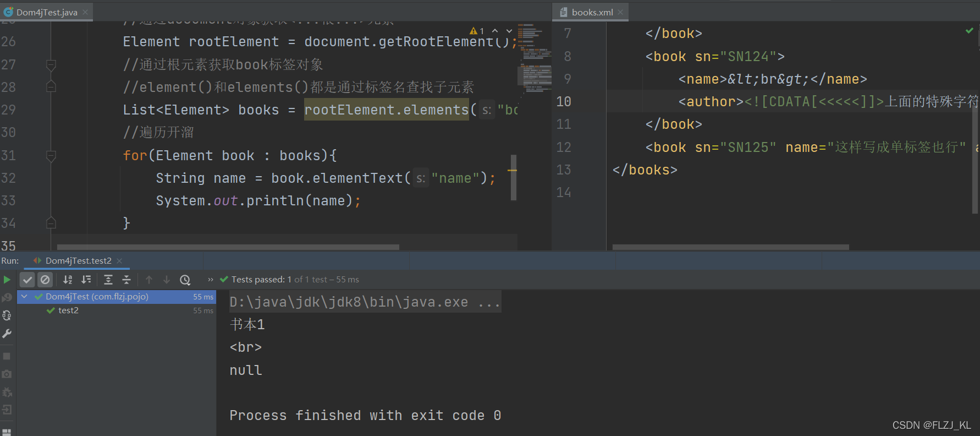The height and width of the screenshot is (436, 980).
Task: Click 'Tests passed: 1 of 1 test' status
Action: pyautogui.click(x=279, y=280)
